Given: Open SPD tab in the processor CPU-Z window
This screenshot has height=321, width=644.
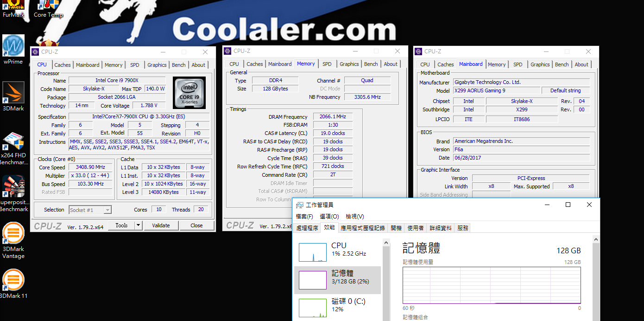Looking at the screenshot, I should coord(134,65).
